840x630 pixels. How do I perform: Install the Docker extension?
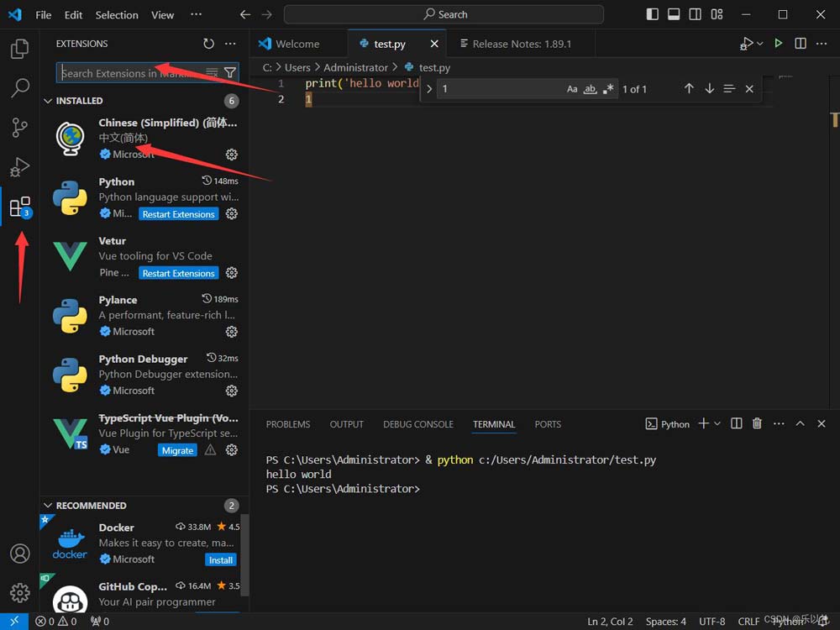tap(220, 559)
